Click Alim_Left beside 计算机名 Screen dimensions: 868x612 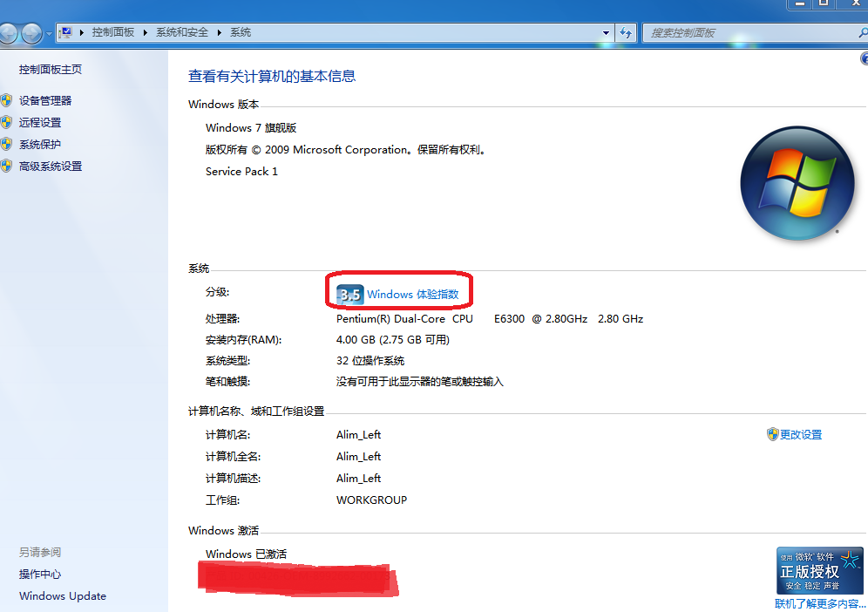(358, 435)
